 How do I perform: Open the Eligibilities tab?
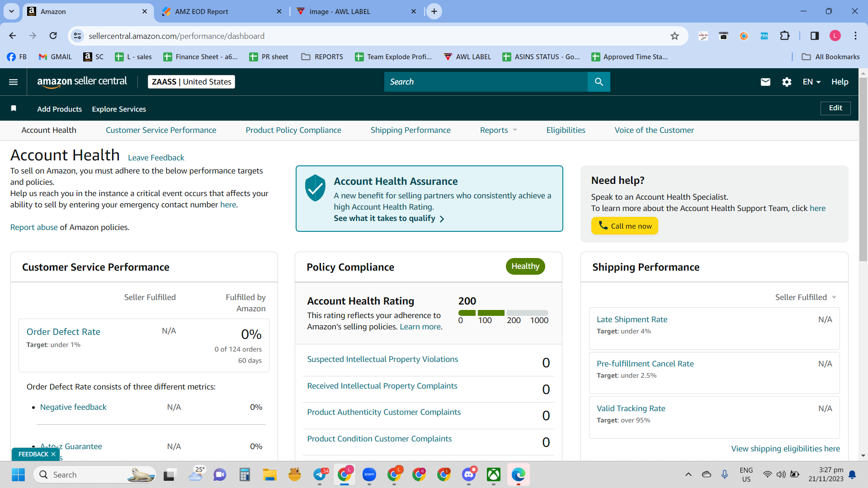pyautogui.click(x=566, y=130)
